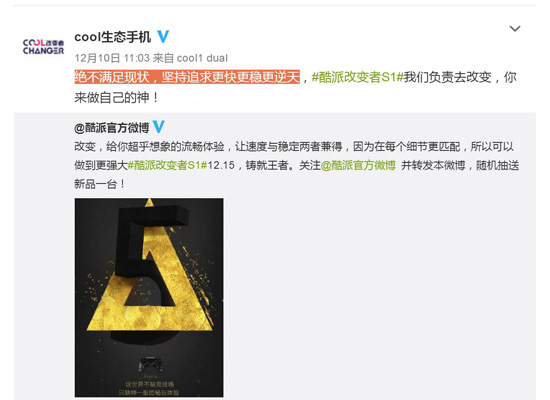Click the verified badge next to 酷派官方微博
The height and width of the screenshot is (400, 550).
(x=159, y=127)
